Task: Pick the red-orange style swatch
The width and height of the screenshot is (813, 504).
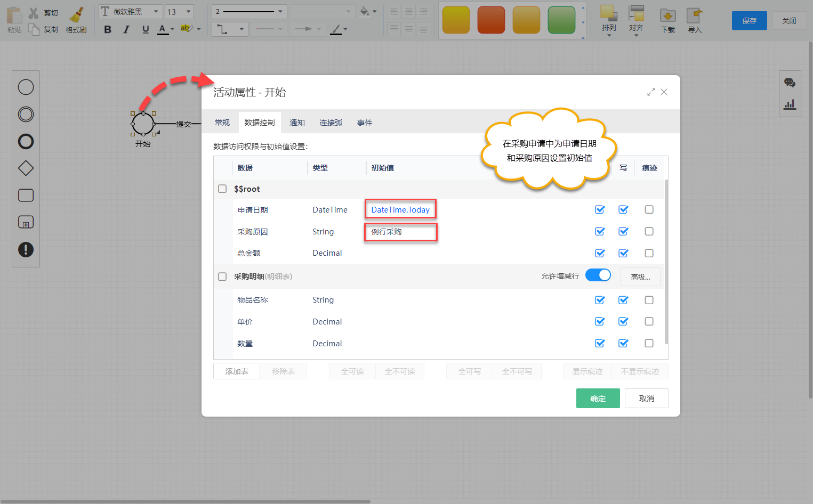Action: pos(491,20)
